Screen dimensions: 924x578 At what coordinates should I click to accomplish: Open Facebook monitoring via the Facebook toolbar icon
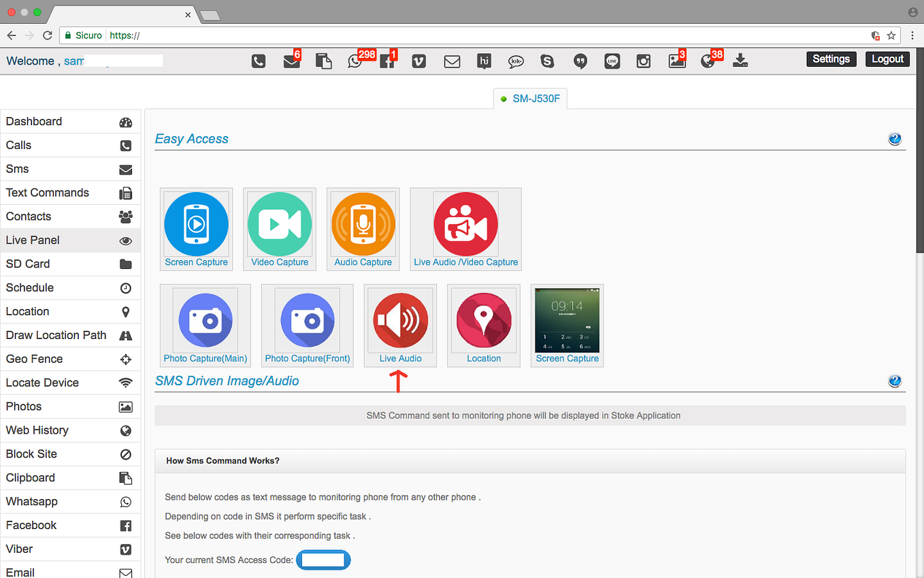[386, 61]
